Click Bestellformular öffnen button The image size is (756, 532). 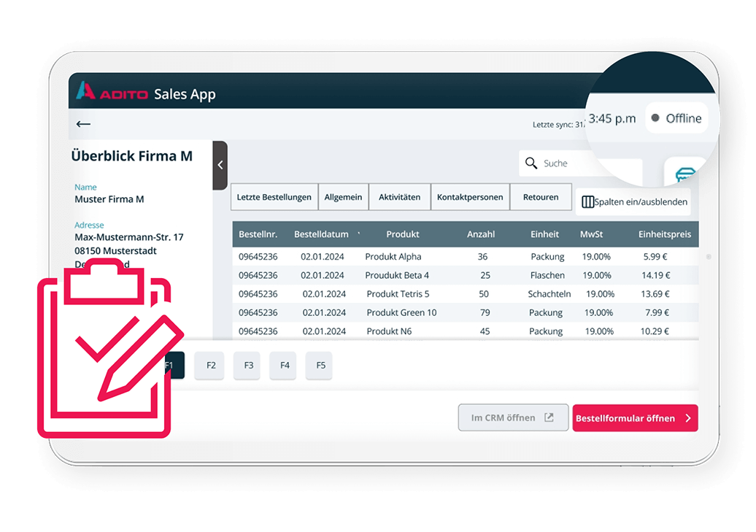point(635,418)
